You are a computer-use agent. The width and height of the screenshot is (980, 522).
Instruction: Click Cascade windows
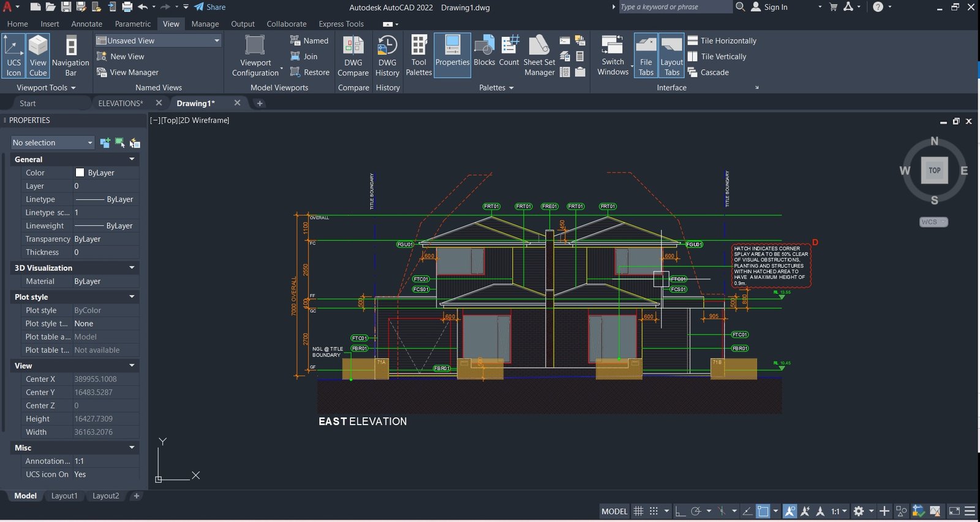(708, 72)
